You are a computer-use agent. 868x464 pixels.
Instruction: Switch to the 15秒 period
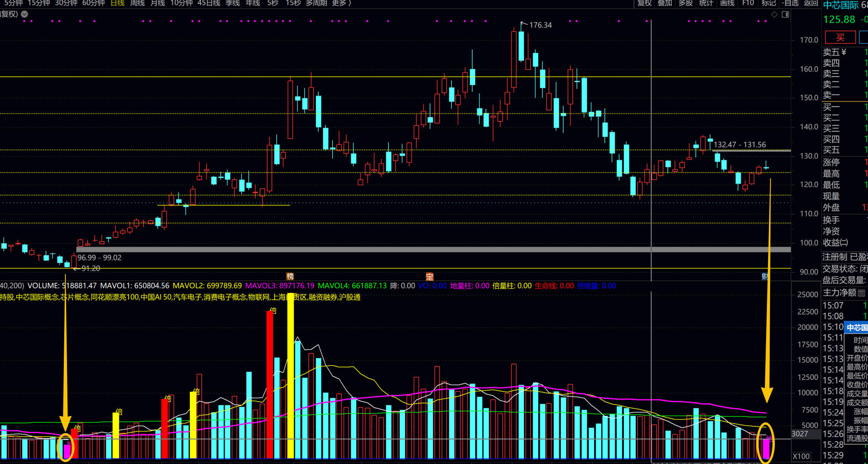293,3
